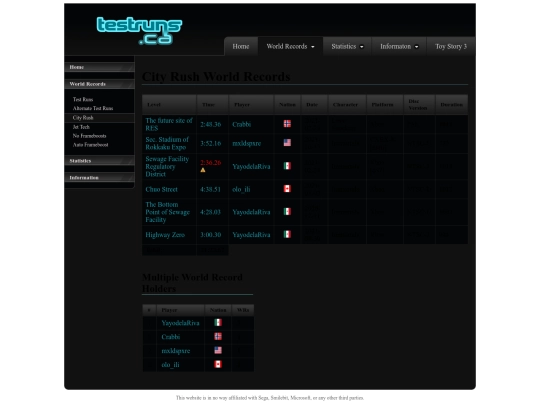Viewport: 540px width, 405px height.
Task: Click the Canada flag in the Chuo Street row
Action: point(287,189)
